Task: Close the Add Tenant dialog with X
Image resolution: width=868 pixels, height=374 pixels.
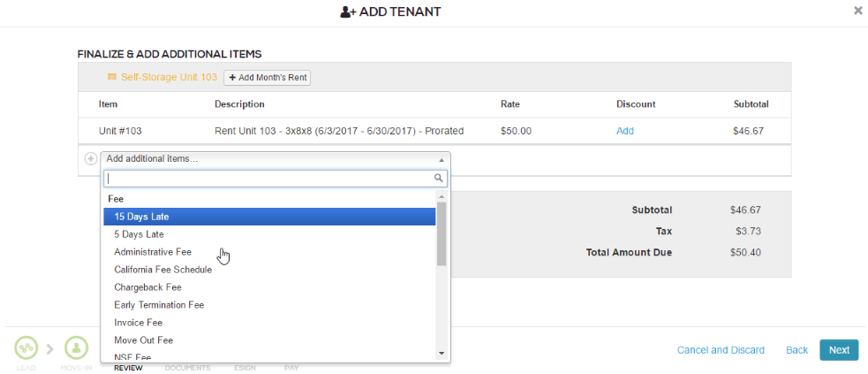Action: click(857, 11)
